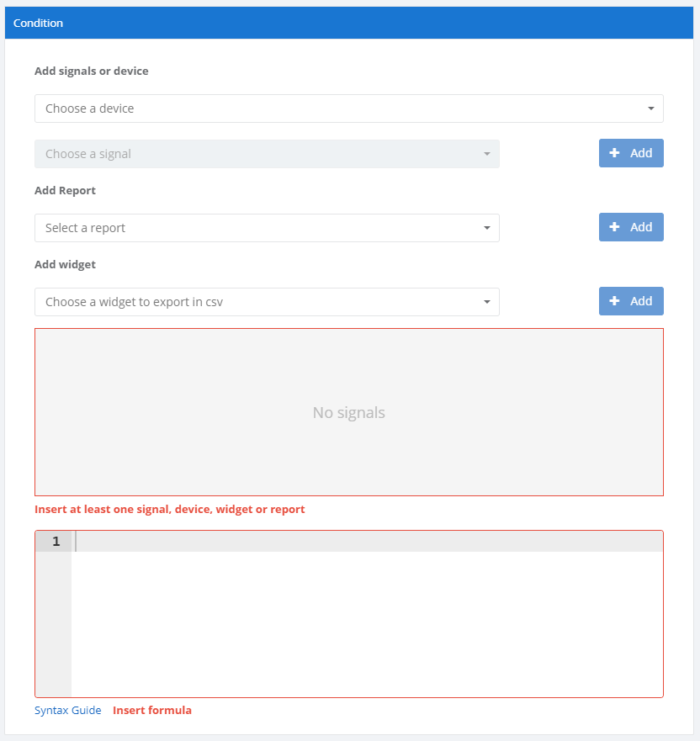Click the Insert formula link
700x741 pixels.
click(152, 711)
